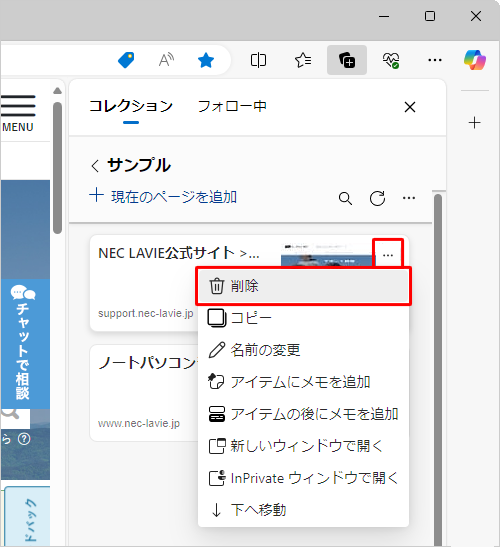Screen dimensions: 500x547
Task: Open collection sharing and more options
Action: click(409, 198)
